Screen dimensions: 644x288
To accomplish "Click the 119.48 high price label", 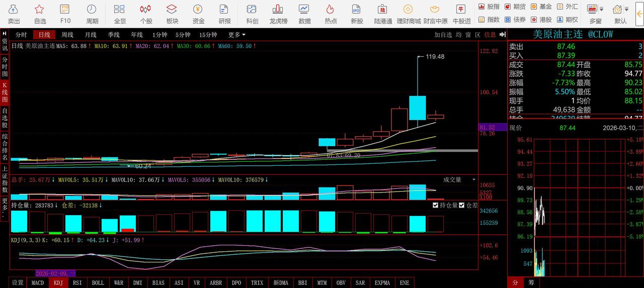I will 435,57.
